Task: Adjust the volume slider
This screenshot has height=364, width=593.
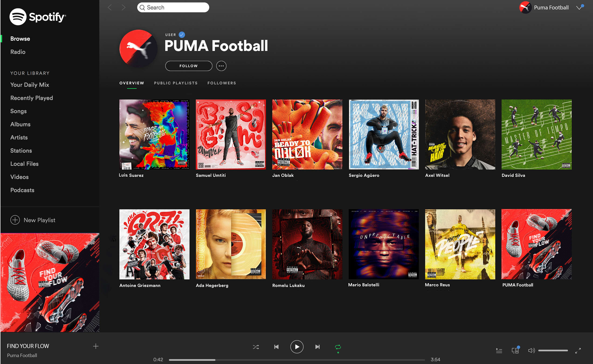Action: pyautogui.click(x=553, y=350)
